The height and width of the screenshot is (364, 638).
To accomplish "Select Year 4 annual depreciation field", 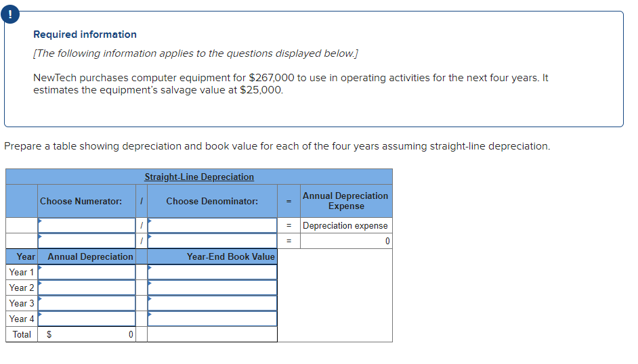I will pyautogui.click(x=87, y=319).
